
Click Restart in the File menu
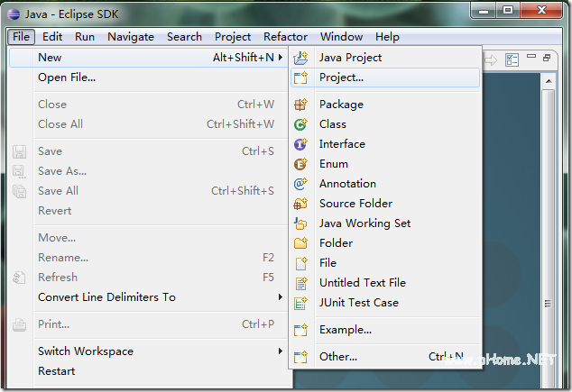click(57, 371)
